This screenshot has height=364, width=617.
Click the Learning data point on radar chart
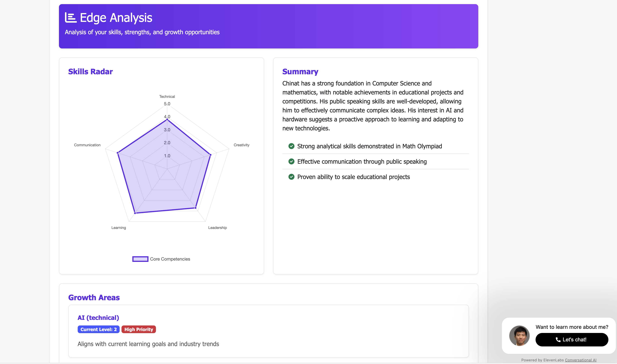135,213
